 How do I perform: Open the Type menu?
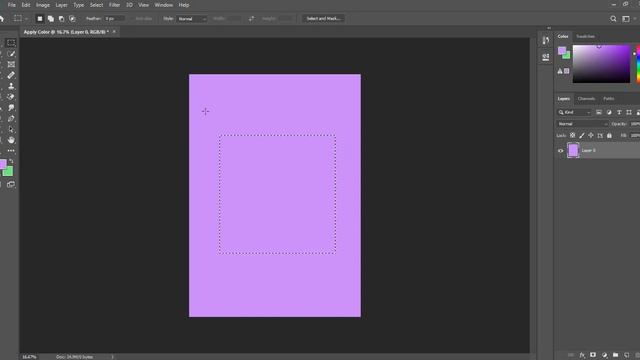click(78, 5)
